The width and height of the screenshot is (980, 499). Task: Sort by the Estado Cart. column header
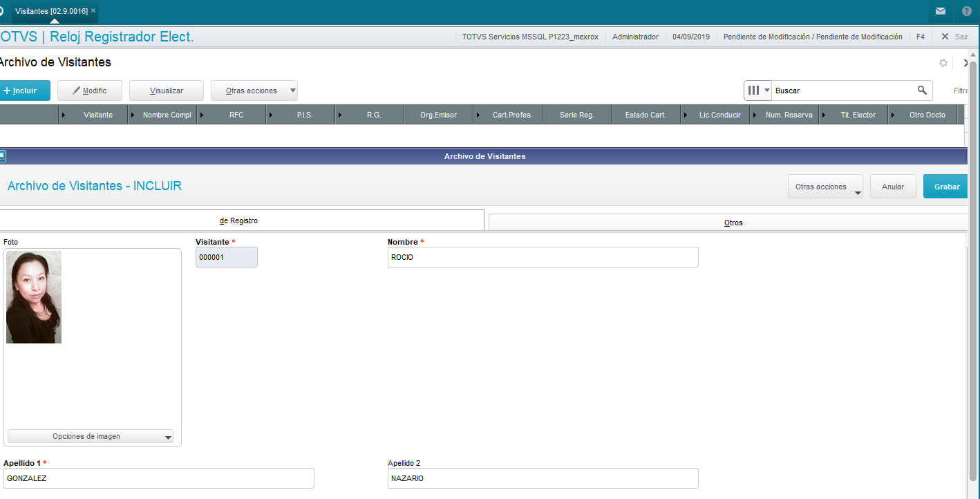click(x=646, y=115)
